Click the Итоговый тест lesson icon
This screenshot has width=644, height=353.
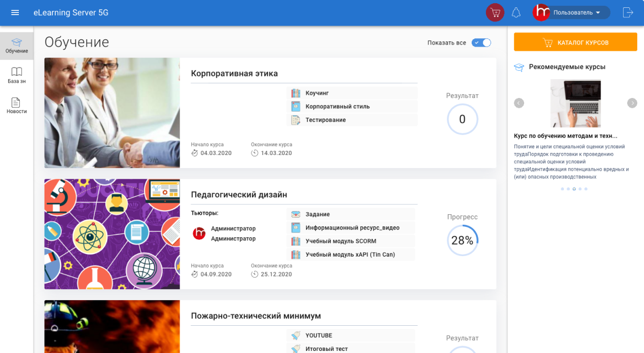295,349
